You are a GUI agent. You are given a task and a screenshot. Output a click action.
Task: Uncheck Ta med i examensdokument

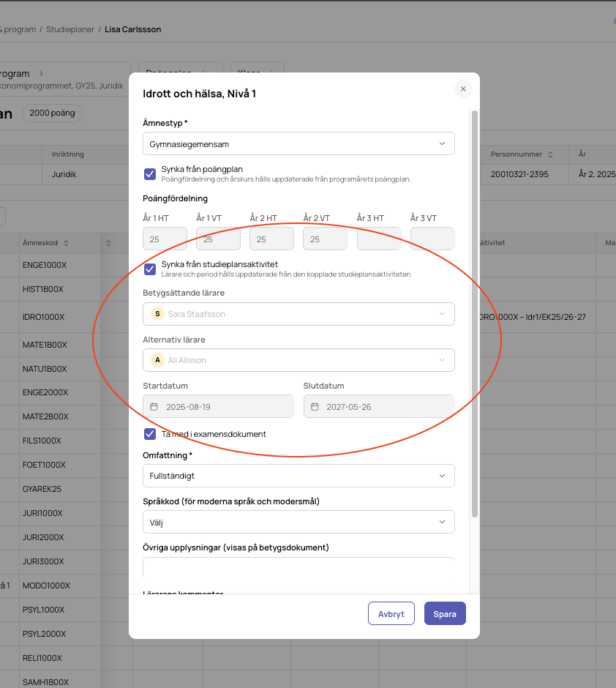tap(150, 434)
